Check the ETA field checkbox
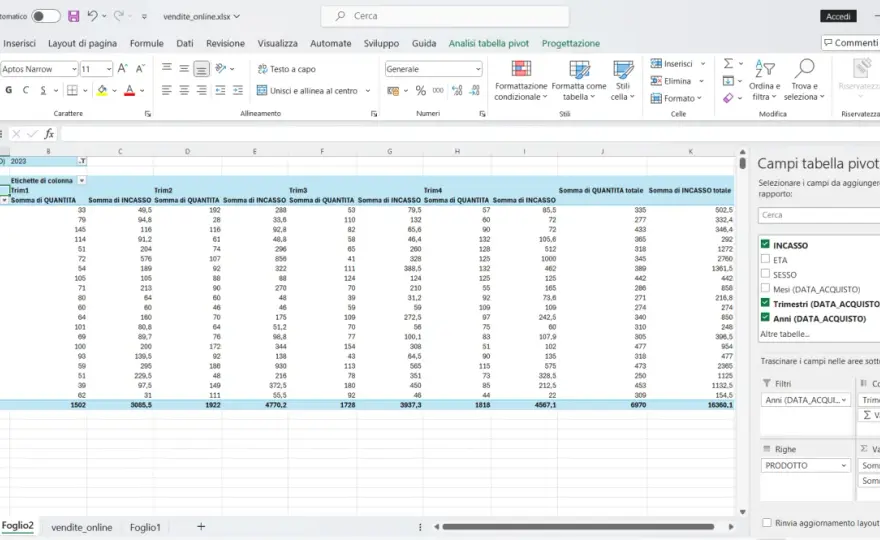Screen dimensions: 880x540 pyautogui.click(x=765, y=259)
